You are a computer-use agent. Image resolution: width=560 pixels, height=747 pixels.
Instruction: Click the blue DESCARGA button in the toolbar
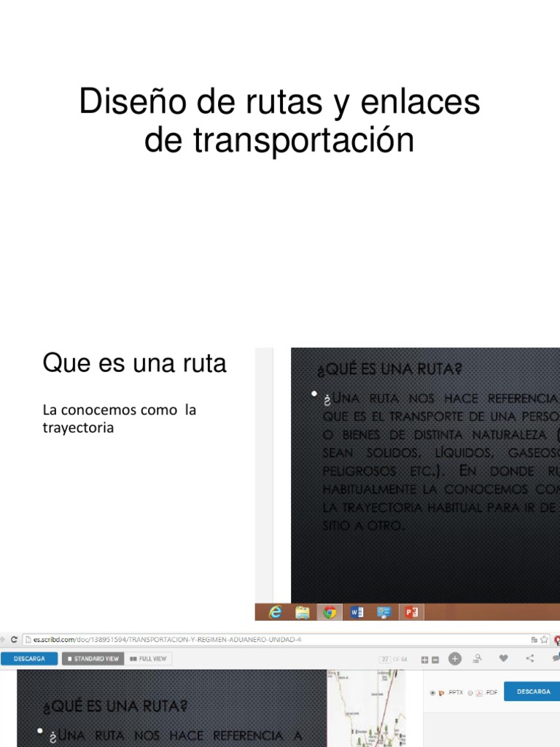click(29, 659)
